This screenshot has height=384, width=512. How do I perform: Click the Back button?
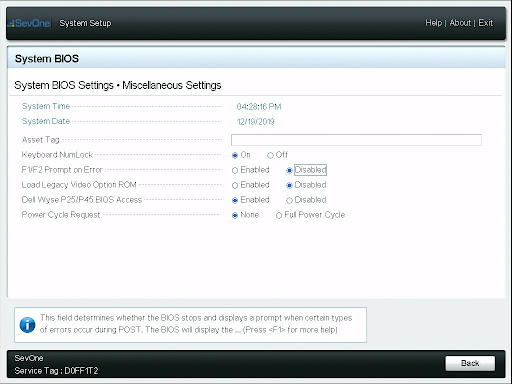(470, 363)
